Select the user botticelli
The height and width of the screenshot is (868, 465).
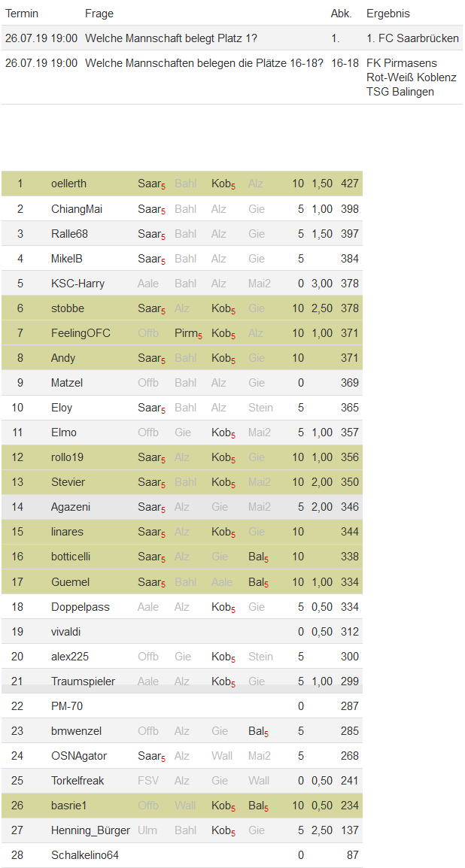click(71, 556)
